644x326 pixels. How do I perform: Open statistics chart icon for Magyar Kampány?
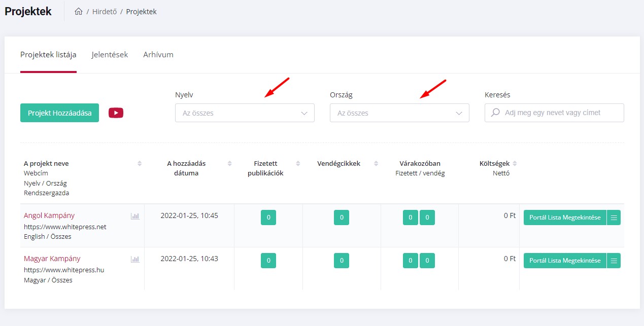[x=135, y=259]
